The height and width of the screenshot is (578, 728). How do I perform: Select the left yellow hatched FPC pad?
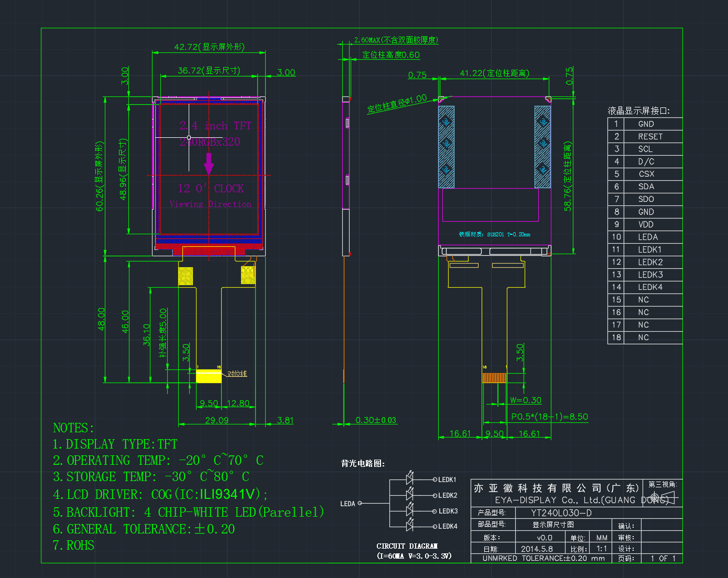(186, 276)
